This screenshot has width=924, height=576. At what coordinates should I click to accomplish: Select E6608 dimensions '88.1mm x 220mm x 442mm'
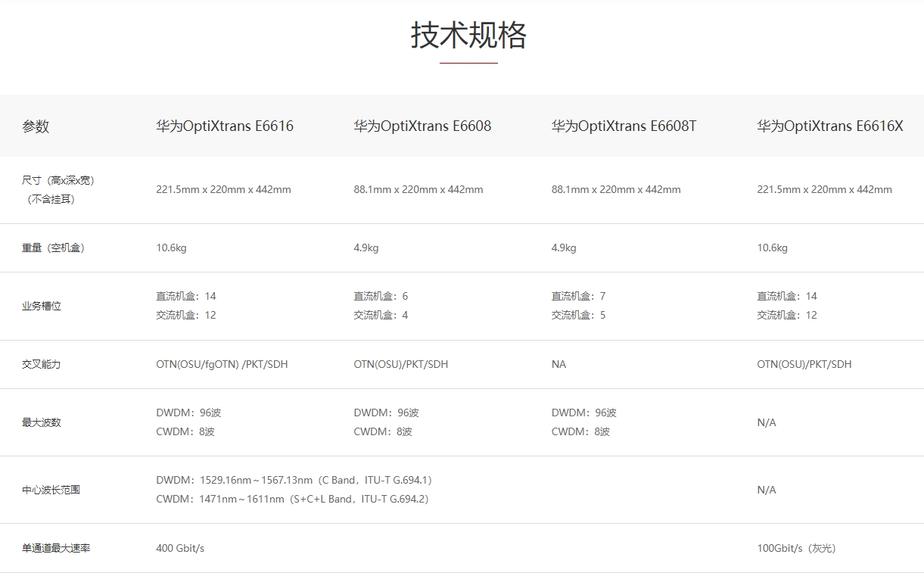click(x=418, y=190)
